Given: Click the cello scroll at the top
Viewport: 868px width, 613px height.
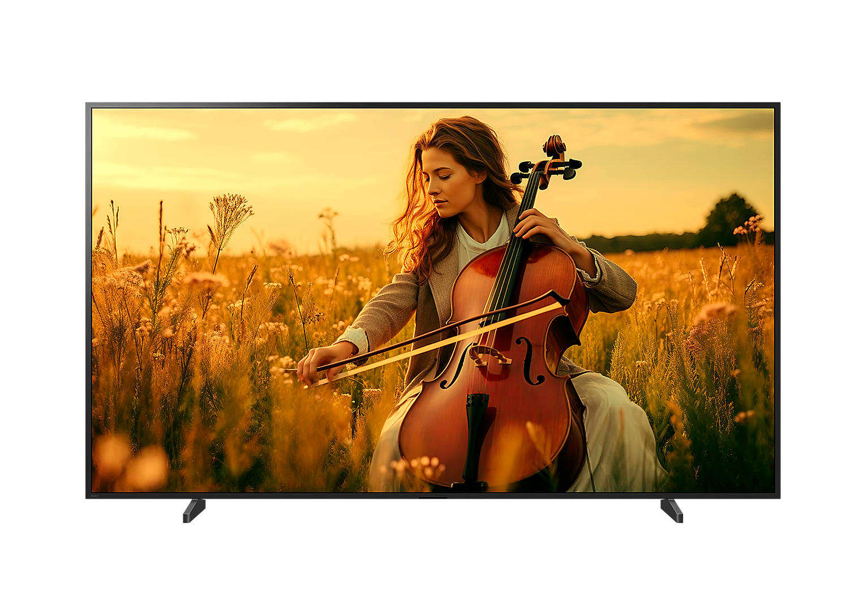Looking at the screenshot, I should click(x=555, y=147).
